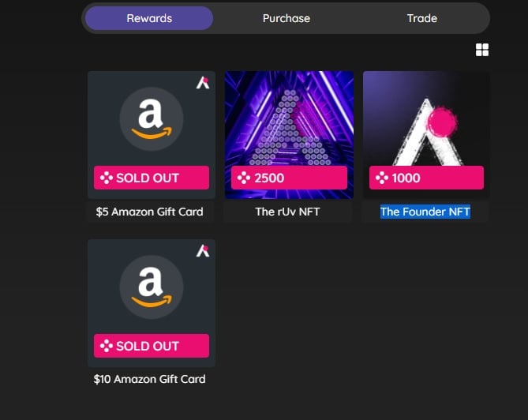The width and height of the screenshot is (528, 420).
Task: Click the Amazon logo on $5 card
Action: pyautogui.click(x=152, y=118)
